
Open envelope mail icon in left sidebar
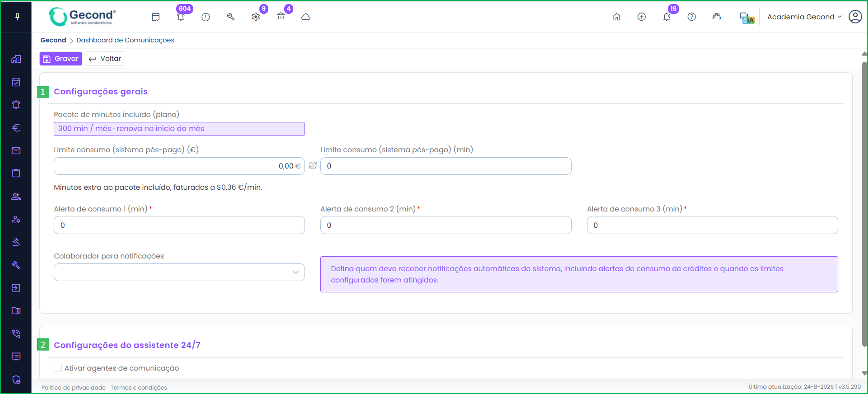(16, 151)
